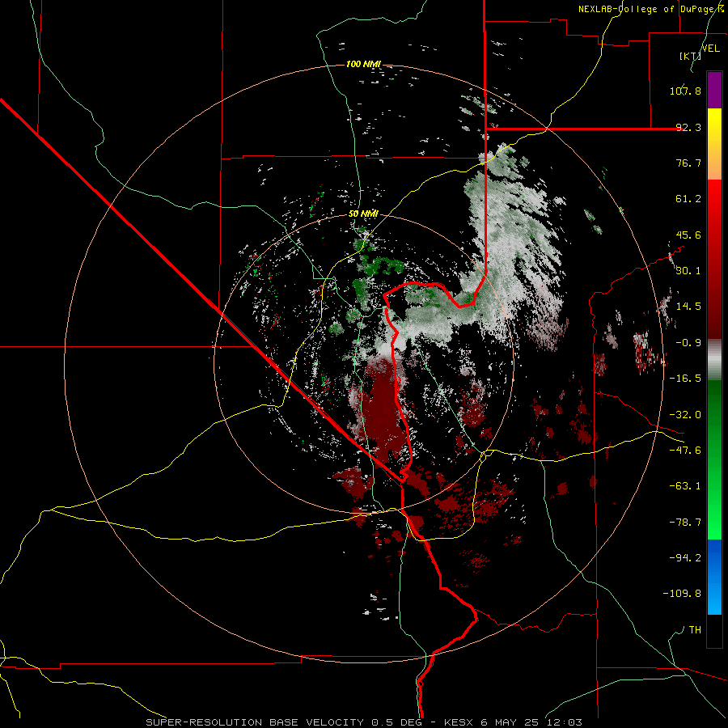Click the blue segment of color bar
Image resolution: width=728 pixels, height=728 pixels.
[714, 577]
